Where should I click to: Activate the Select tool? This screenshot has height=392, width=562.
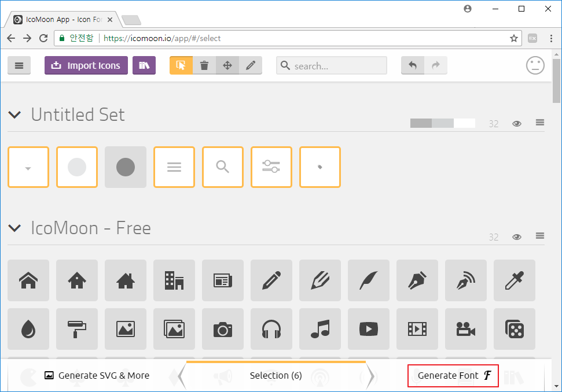coord(181,65)
